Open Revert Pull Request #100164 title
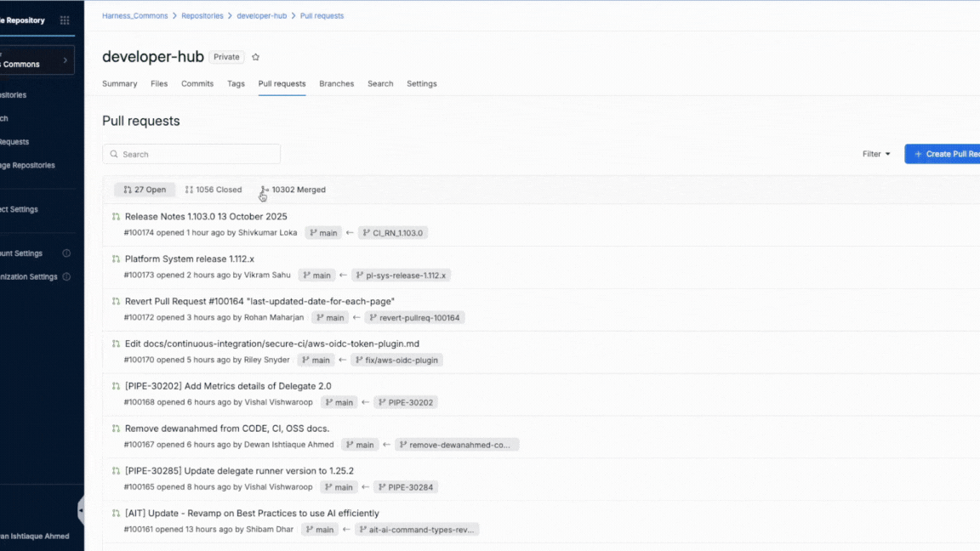This screenshot has width=980, height=551. click(x=260, y=302)
